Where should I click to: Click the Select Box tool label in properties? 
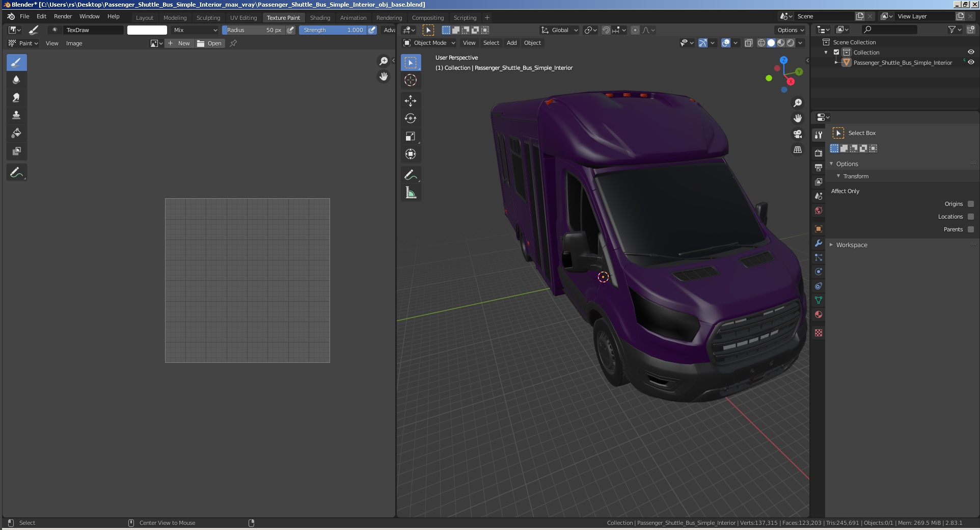point(862,133)
